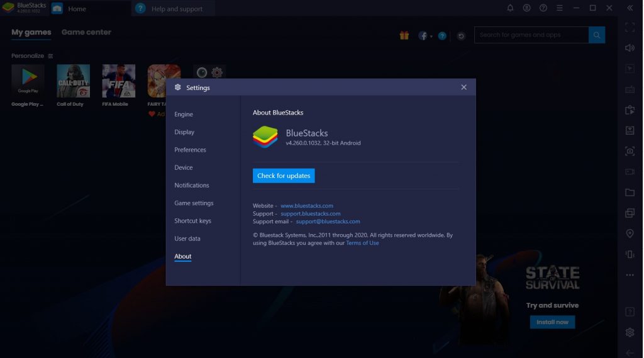Open FIFA Mobile game thumbnail
Viewport: 644px width, 358px height.
118,81
